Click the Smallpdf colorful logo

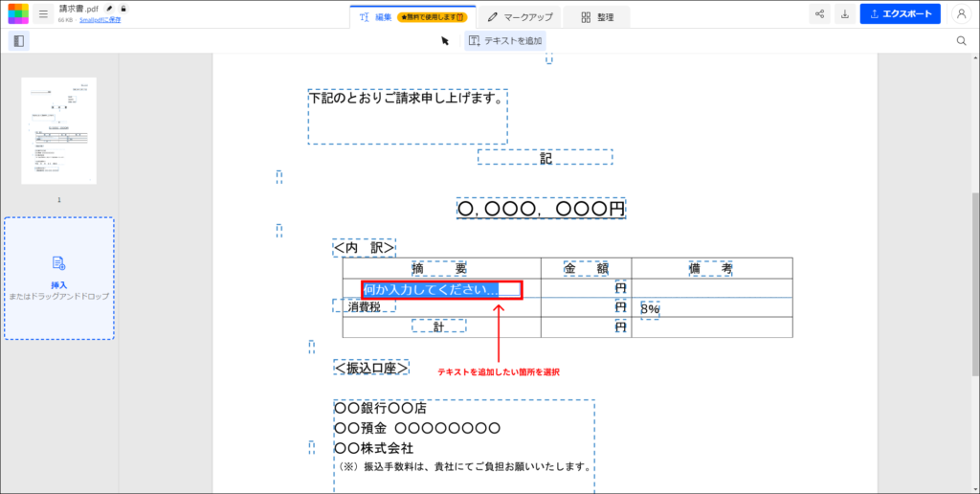click(x=18, y=13)
